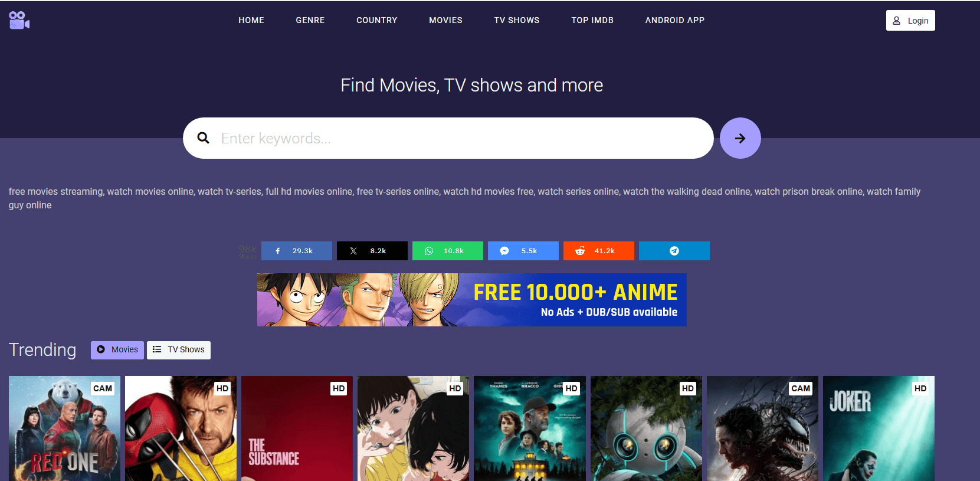This screenshot has width=980, height=481.
Task: Share via Telegram button
Action: point(674,251)
